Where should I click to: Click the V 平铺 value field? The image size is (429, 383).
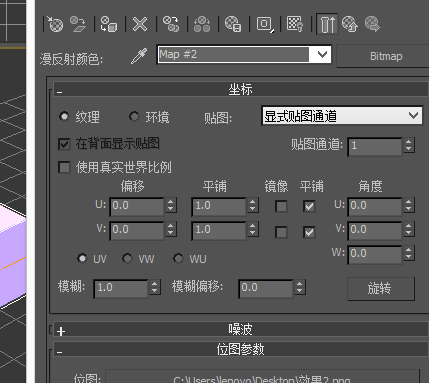(219, 230)
